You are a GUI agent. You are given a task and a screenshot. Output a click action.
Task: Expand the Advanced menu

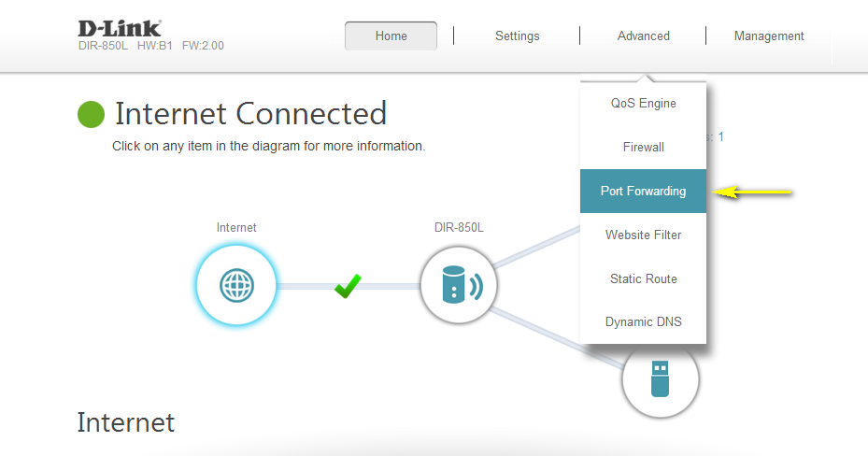tap(643, 36)
